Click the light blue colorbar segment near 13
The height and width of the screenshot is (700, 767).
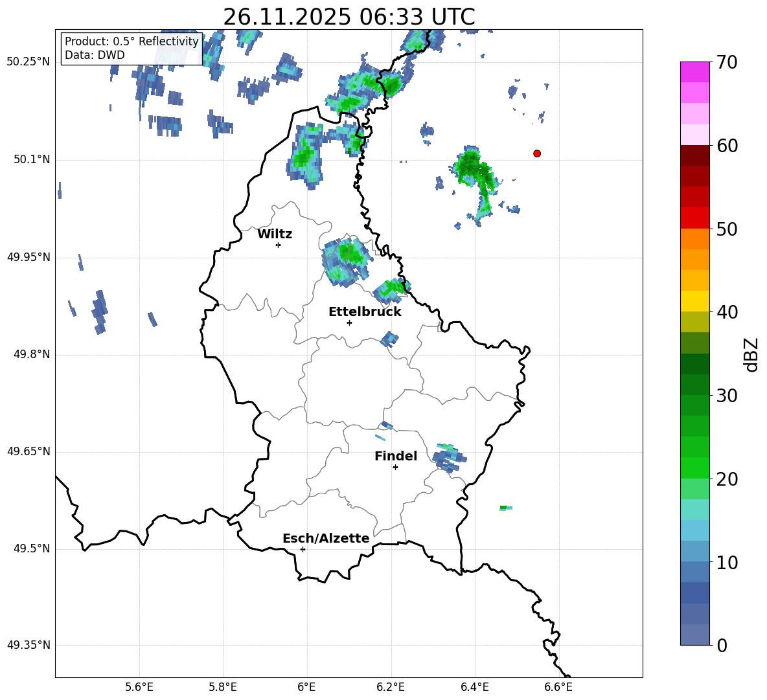click(x=695, y=530)
